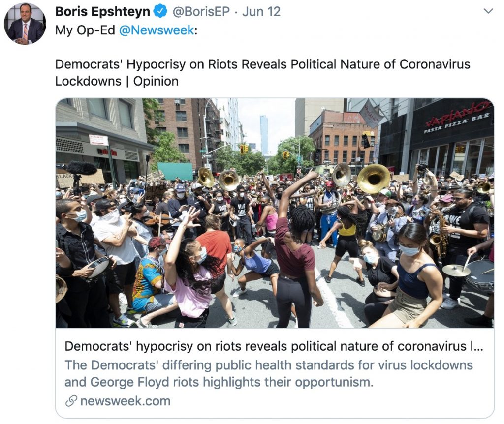This screenshot has width=504, height=424.
Task: Click the drummer's cymbal in the photo
Action: (x=456, y=271)
